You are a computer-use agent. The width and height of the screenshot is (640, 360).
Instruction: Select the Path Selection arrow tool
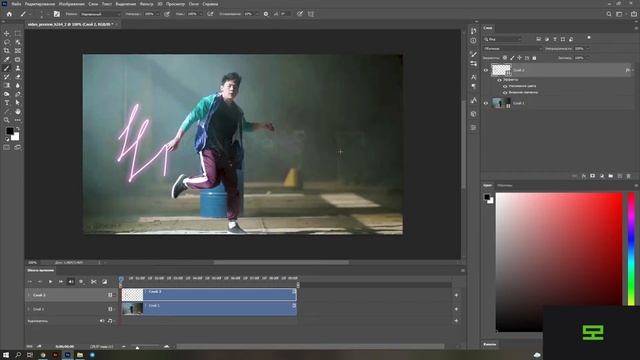(x=18, y=103)
